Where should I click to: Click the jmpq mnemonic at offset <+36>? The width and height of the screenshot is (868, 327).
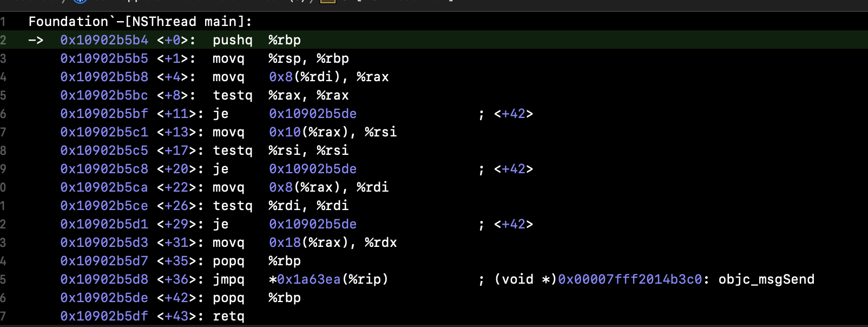(228, 279)
